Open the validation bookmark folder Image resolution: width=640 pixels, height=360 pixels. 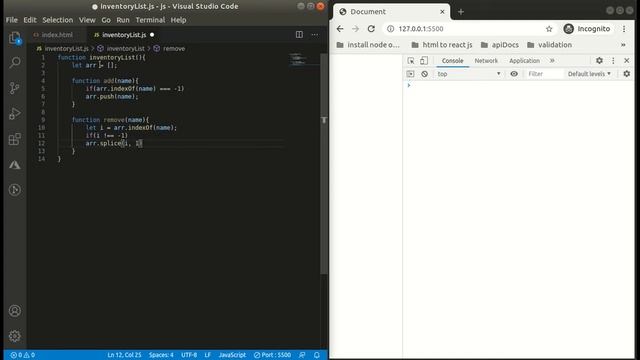(549, 45)
